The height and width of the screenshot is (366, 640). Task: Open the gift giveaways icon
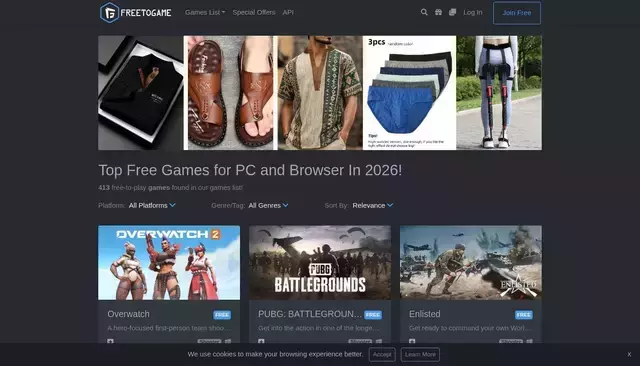pos(438,12)
